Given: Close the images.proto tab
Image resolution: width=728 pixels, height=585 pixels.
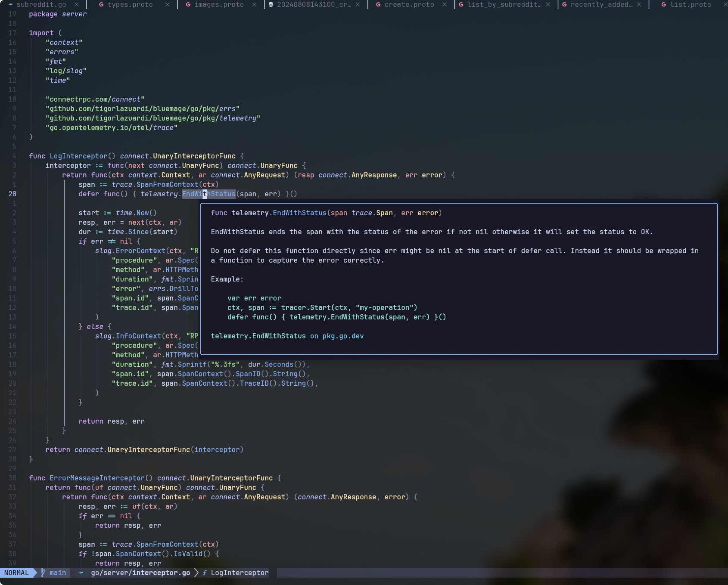Looking at the screenshot, I should pos(254,4).
